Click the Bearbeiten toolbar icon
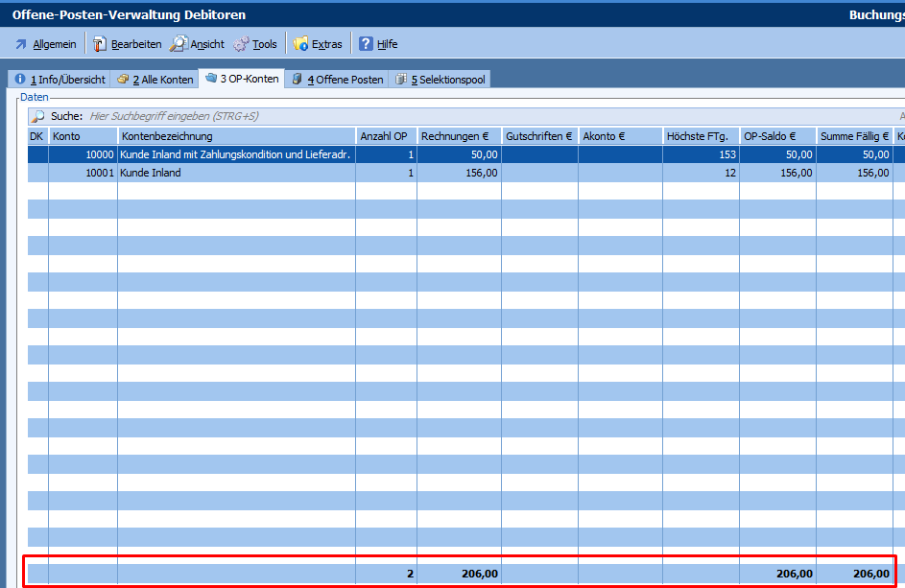 point(100,44)
